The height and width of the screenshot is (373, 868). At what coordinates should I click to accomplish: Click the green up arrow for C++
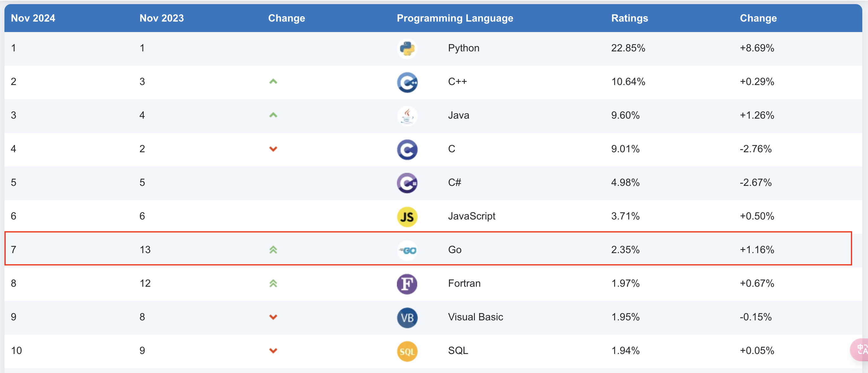click(273, 82)
